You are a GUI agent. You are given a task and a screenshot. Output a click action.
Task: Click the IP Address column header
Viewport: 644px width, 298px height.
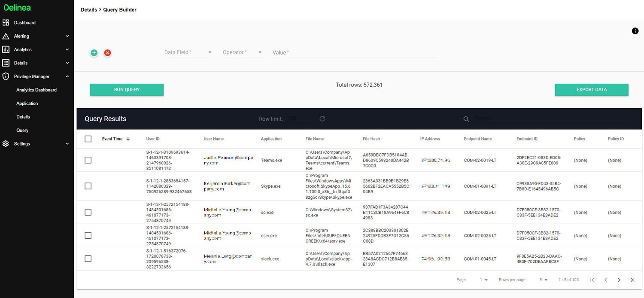(430, 139)
